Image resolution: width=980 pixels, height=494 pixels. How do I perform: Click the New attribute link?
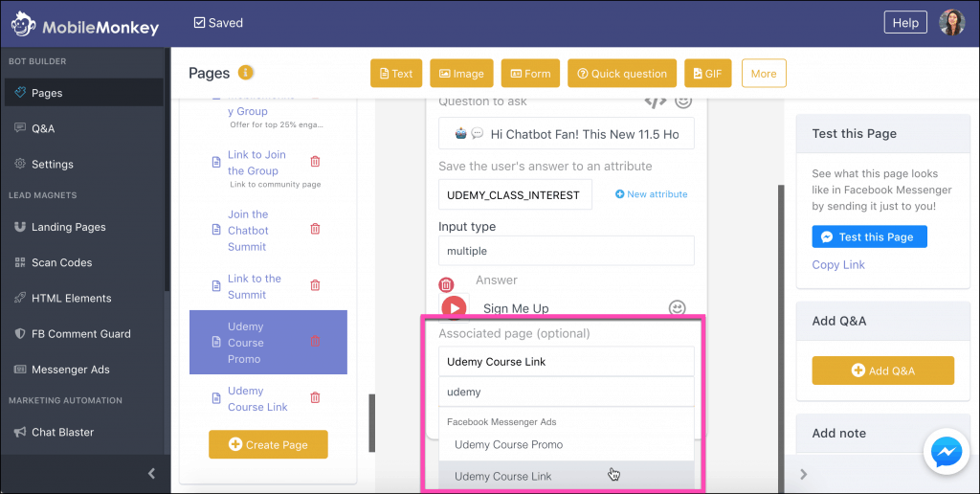tap(651, 194)
